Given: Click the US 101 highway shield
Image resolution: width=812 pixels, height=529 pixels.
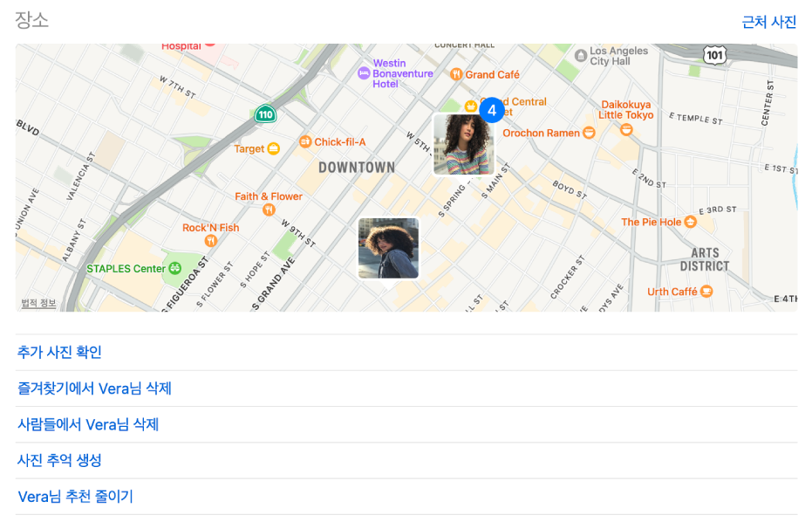Looking at the screenshot, I should tap(714, 55).
